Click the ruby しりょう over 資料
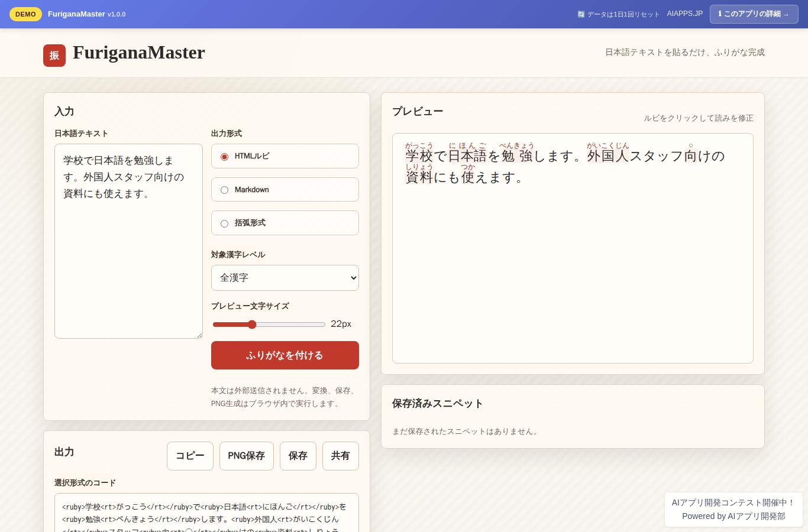Image resolution: width=808 pixels, height=532 pixels. (419, 167)
